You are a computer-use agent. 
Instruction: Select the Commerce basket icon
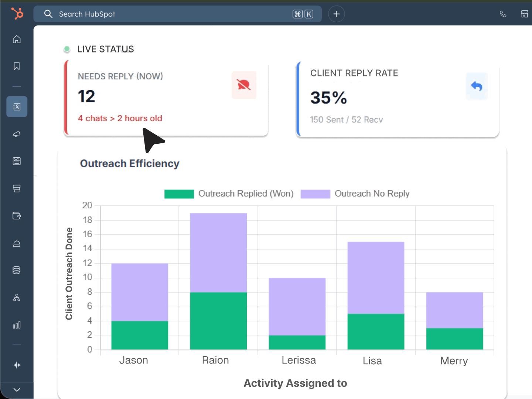click(17, 188)
